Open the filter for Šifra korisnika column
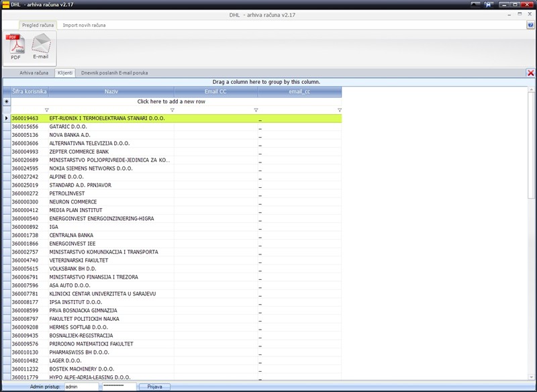 click(x=47, y=110)
